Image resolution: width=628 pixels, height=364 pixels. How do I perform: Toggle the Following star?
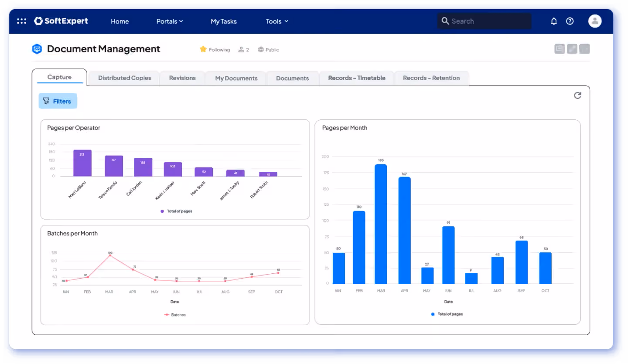203,49
